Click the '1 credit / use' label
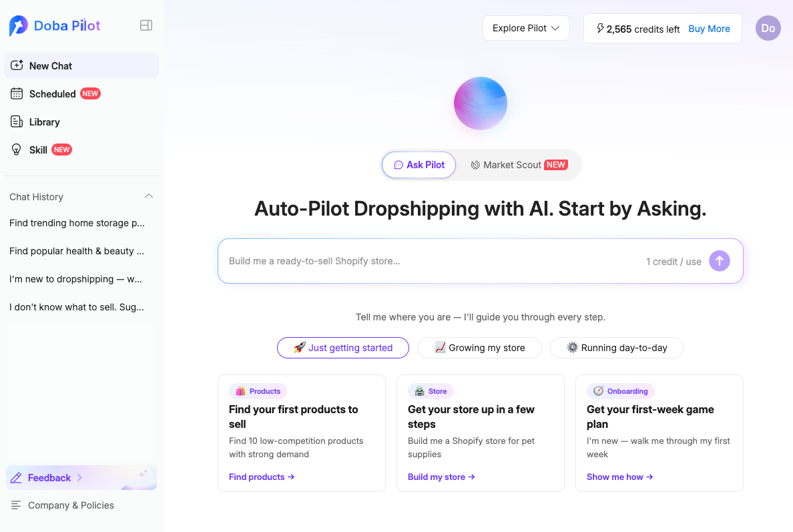This screenshot has height=532, width=793. coord(674,262)
